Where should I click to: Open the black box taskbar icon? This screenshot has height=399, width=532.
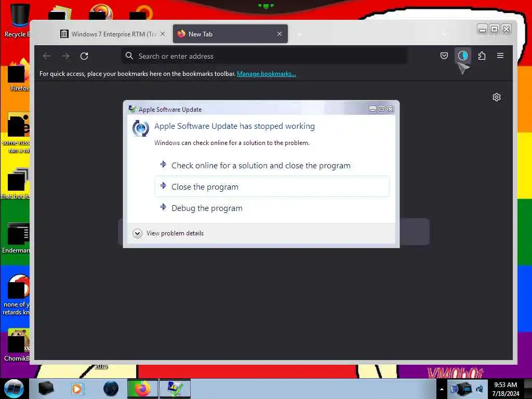click(x=46, y=389)
